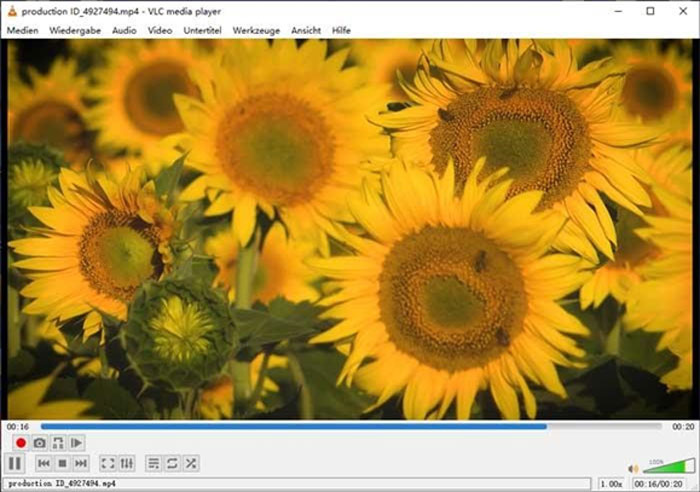Viewport: 700px width, 492px height.
Task: Mute audio via speaker icon
Action: [633, 467]
